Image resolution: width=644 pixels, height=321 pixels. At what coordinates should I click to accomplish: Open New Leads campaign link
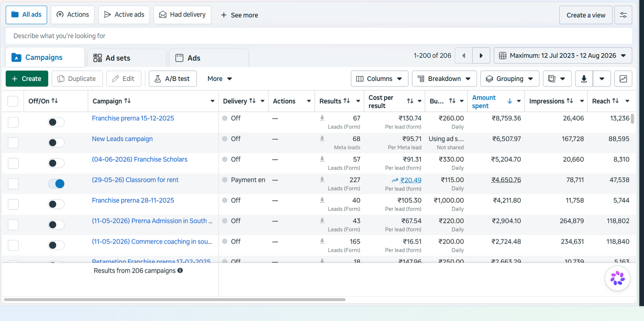pos(122,139)
